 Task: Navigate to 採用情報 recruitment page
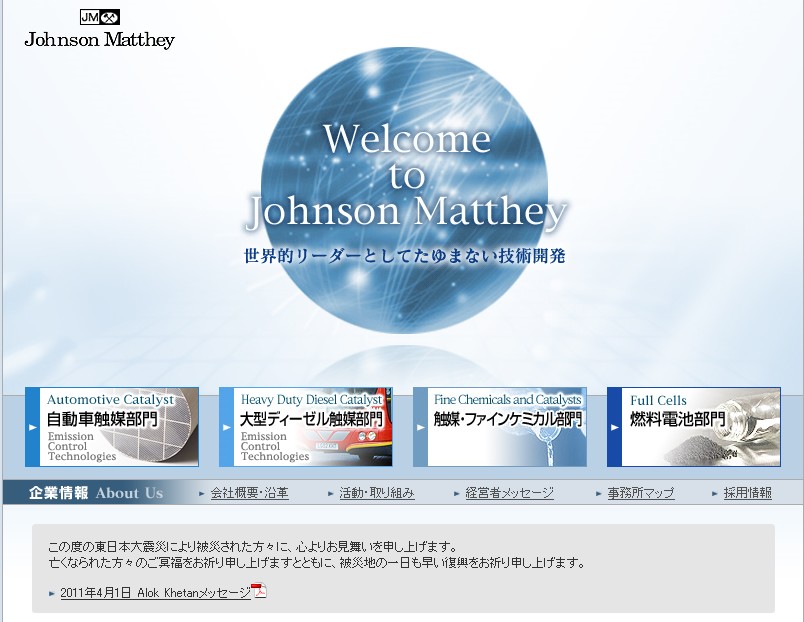tap(748, 493)
